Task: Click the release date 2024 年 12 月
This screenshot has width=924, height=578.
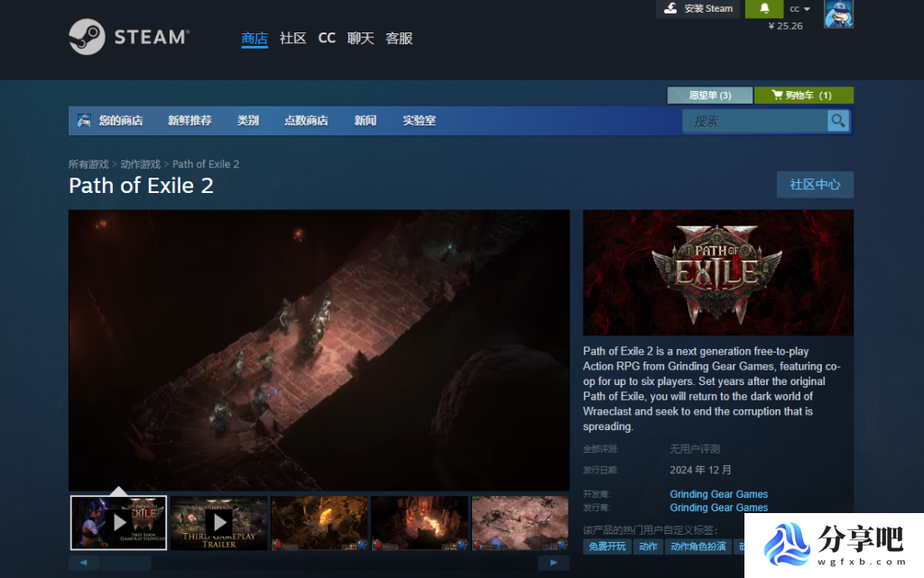Action: (x=700, y=470)
